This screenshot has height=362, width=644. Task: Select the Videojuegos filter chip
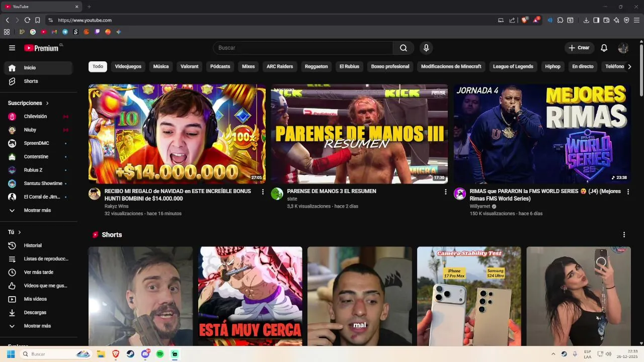(128, 66)
